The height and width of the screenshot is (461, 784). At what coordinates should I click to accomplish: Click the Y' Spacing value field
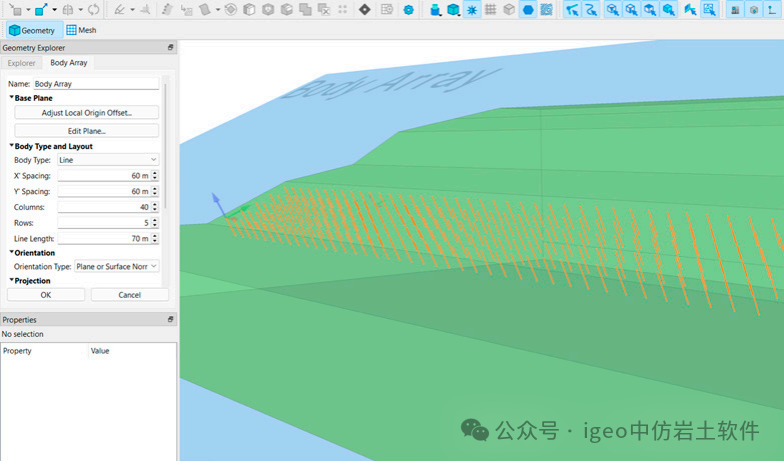[104, 192]
